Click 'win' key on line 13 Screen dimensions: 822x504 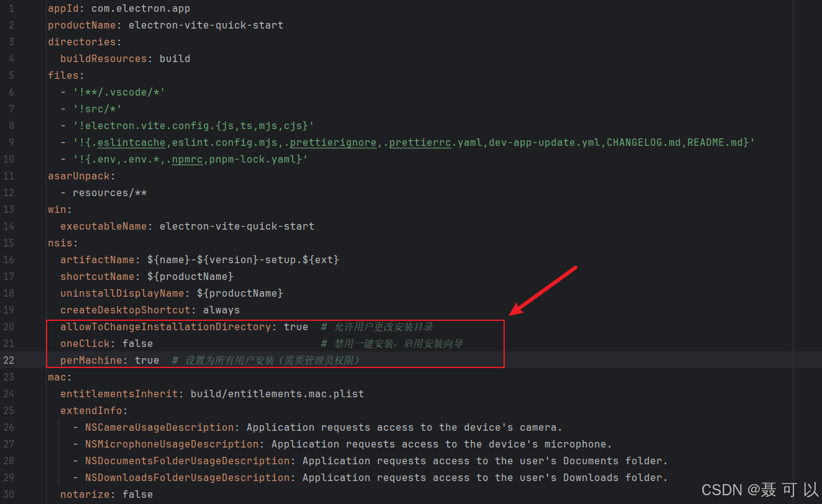[x=57, y=210]
